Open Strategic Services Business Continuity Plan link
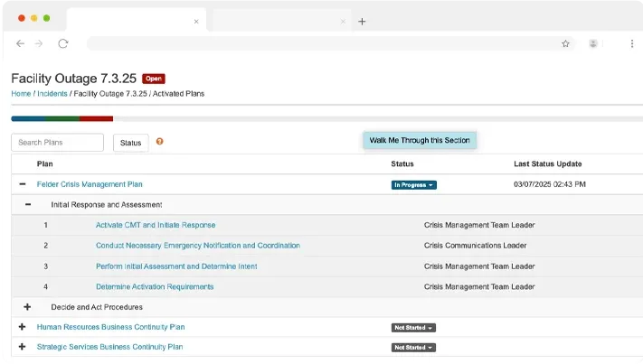 click(110, 347)
